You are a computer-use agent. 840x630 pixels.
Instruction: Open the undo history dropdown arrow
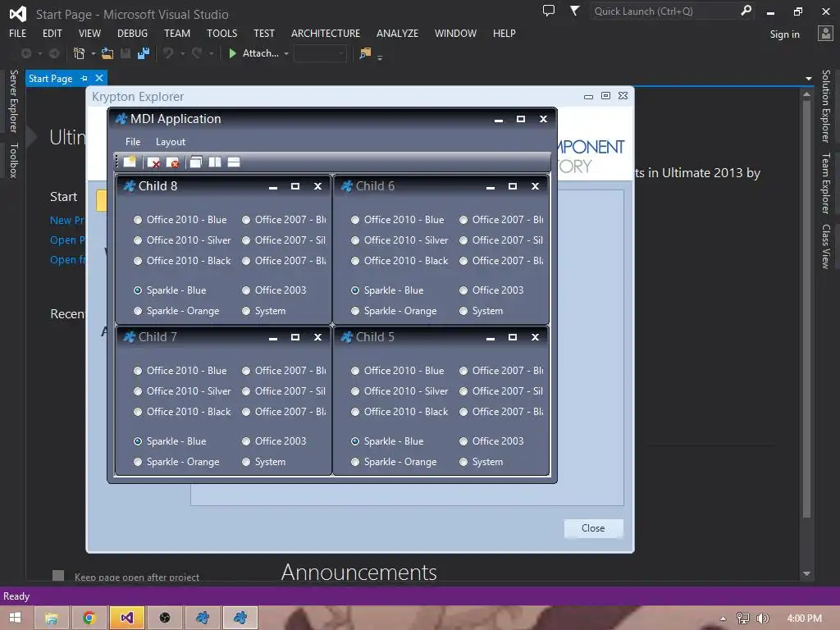coord(182,53)
